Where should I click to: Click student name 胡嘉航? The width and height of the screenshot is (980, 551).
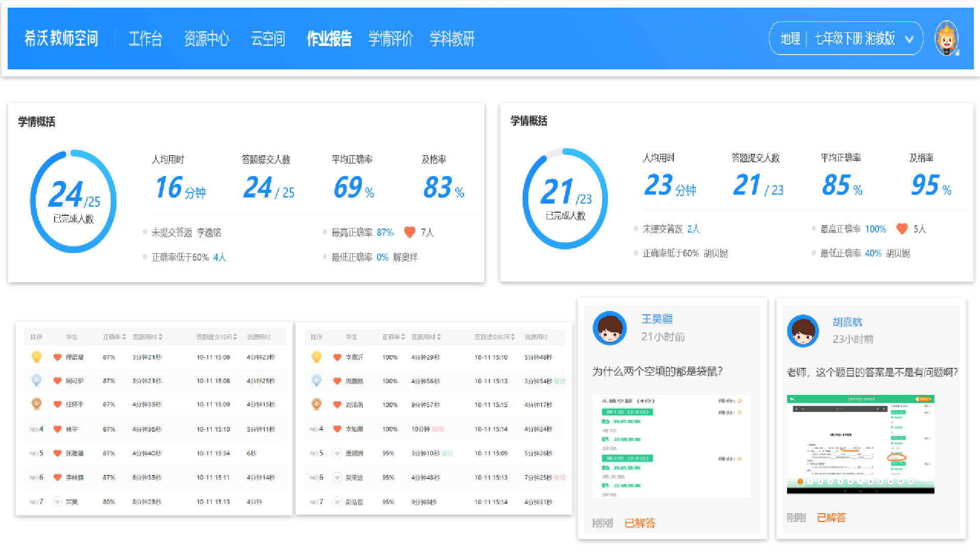coord(847,322)
